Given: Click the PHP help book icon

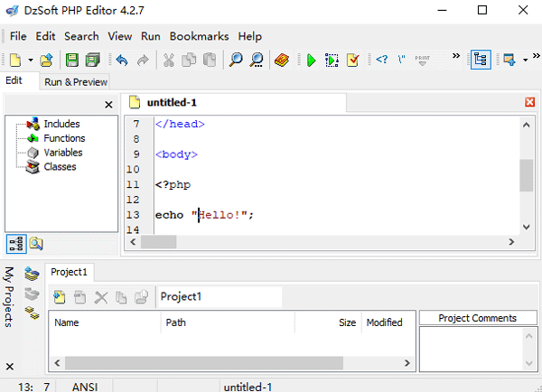Looking at the screenshot, I should coord(281,61).
